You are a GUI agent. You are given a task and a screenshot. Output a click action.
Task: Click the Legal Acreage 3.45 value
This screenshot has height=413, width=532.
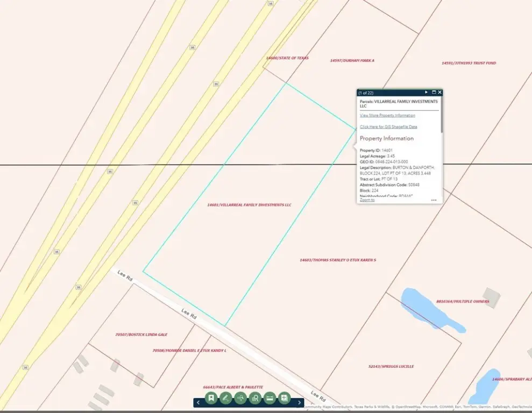(x=391, y=156)
